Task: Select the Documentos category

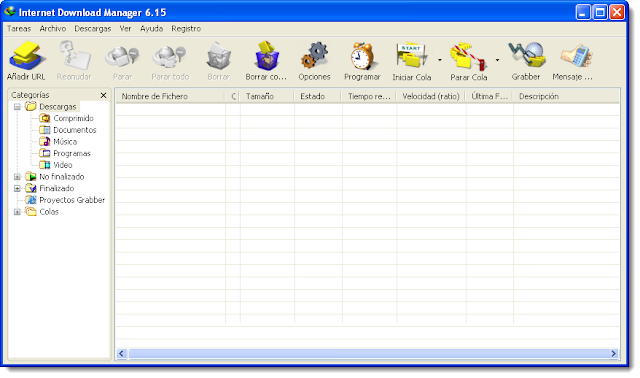Action: click(x=68, y=130)
